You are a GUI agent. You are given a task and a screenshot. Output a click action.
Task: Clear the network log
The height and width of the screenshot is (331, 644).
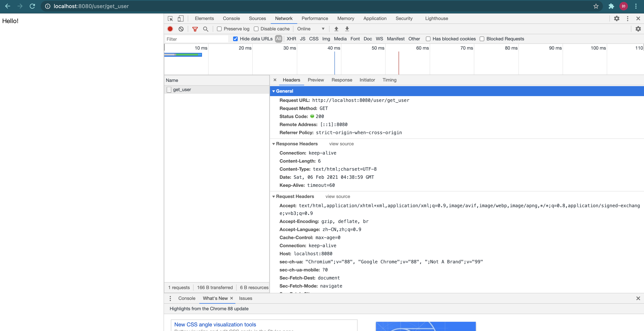click(181, 29)
